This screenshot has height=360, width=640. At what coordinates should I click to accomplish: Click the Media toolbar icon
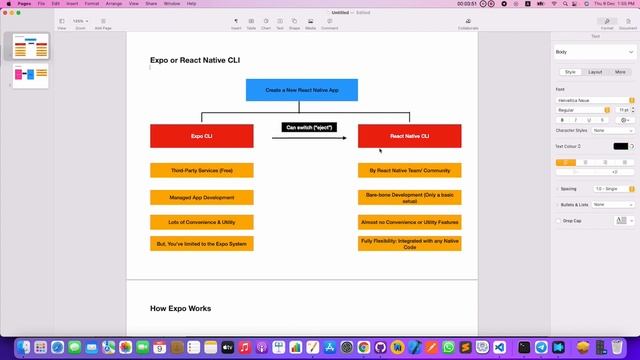click(x=311, y=21)
